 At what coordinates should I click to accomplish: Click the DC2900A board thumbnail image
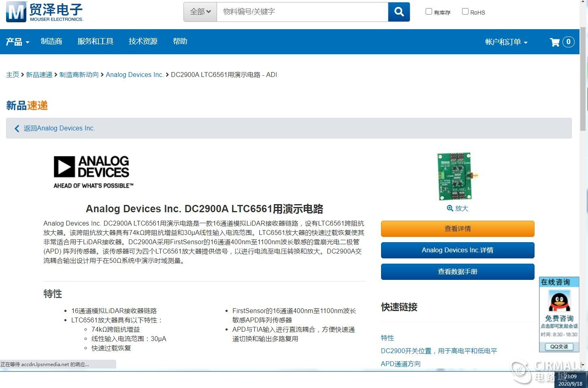[458, 177]
